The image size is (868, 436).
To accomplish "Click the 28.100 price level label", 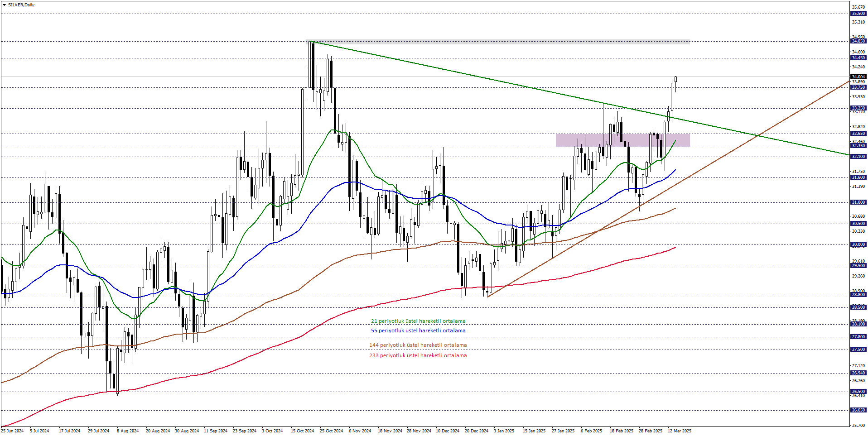I will [x=858, y=324].
